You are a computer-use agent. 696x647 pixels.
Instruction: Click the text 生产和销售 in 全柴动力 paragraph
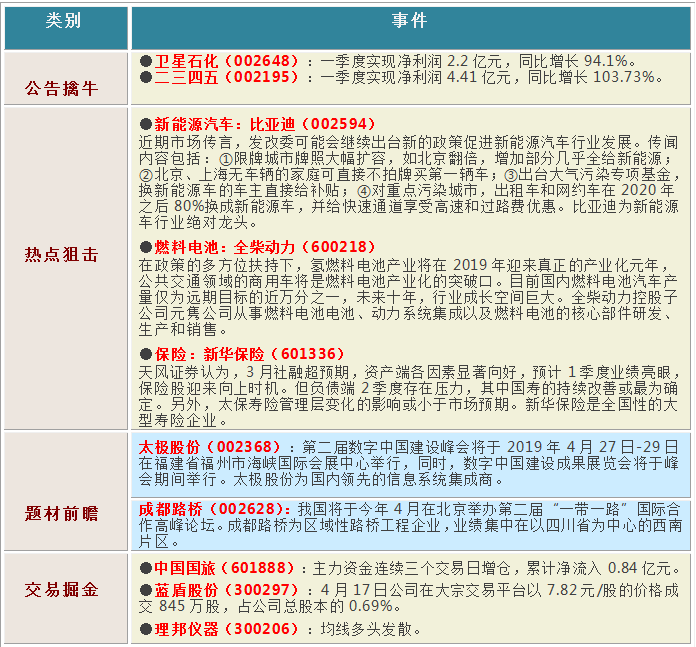[x=178, y=329]
